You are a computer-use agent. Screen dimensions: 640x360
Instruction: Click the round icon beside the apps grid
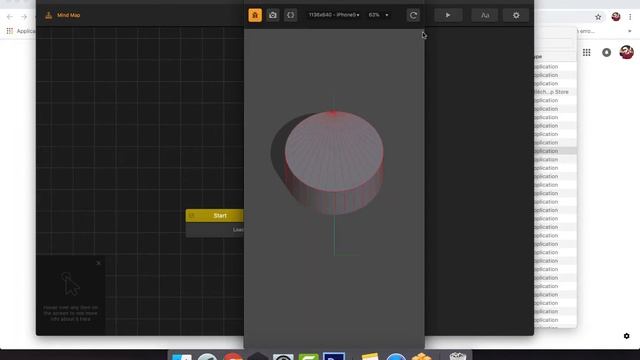click(607, 52)
